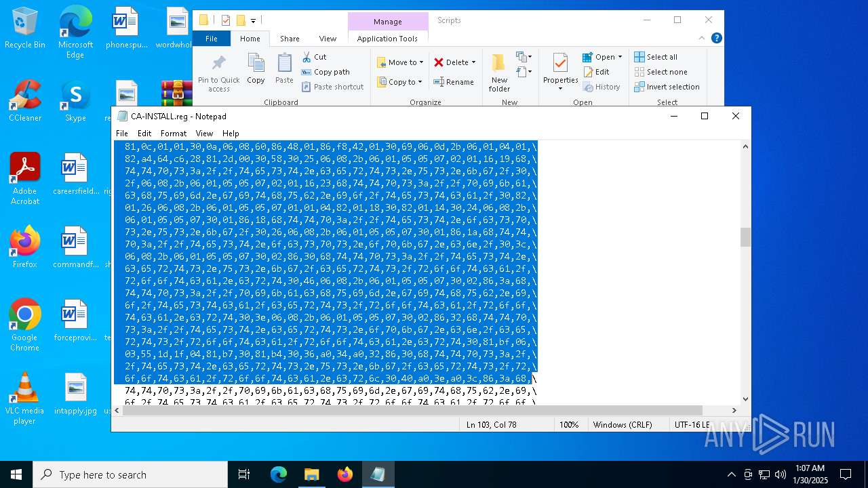This screenshot has width=868, height=488.
Task: Click History in the Explorer Open group
Action: (x=601, y=87)
